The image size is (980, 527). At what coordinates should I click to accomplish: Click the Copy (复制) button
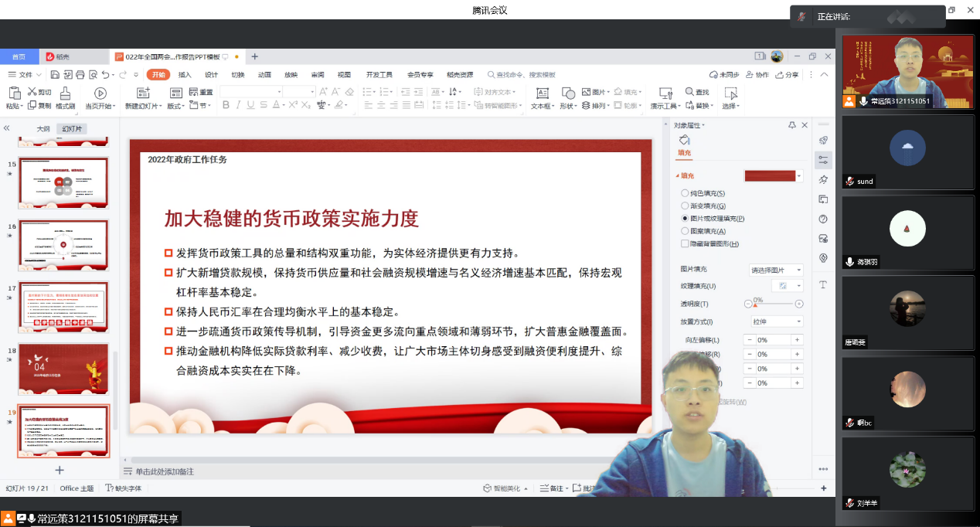pyautogui.click(x=39, y=106)
